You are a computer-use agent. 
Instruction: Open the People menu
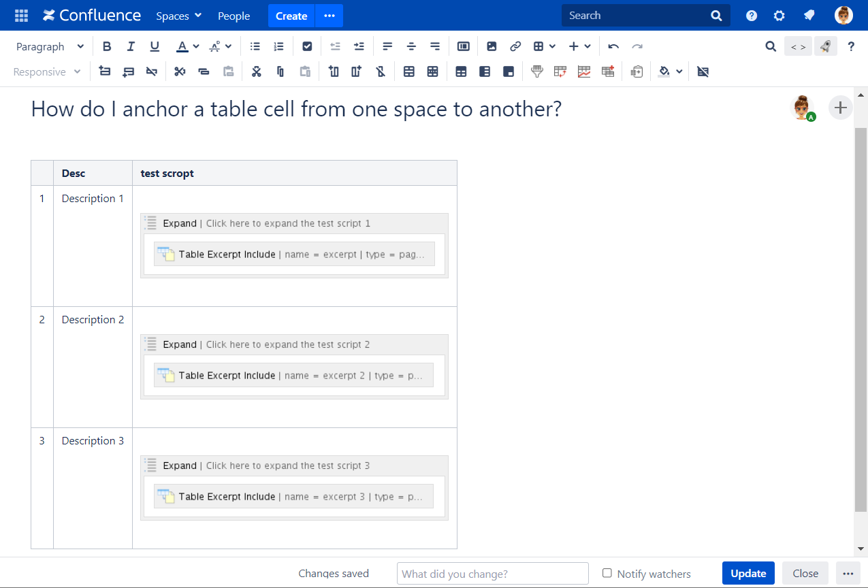234,15
